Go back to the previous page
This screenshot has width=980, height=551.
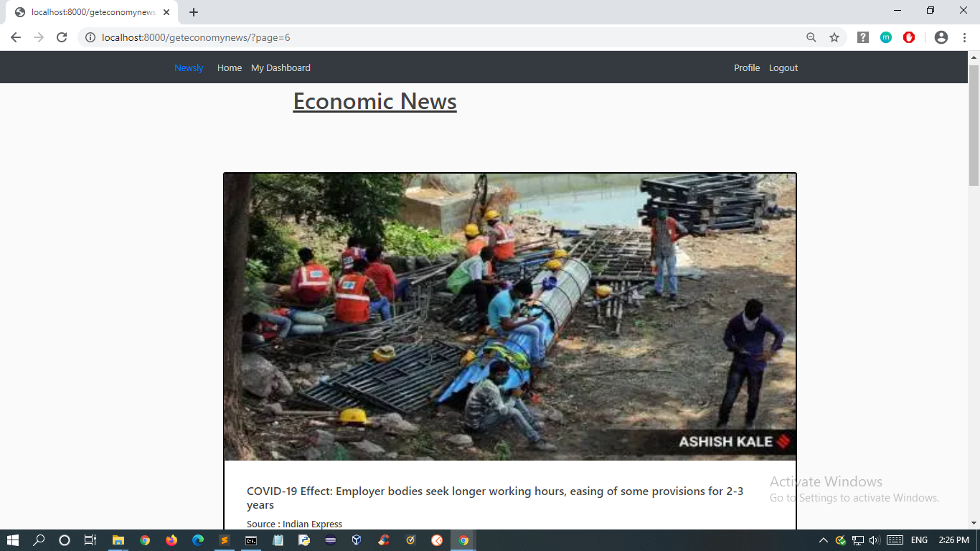coord(16,37)
